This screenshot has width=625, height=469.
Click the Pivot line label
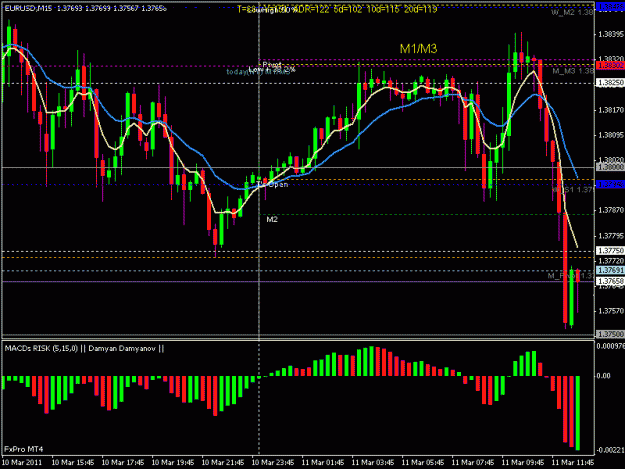pos(272,64)
